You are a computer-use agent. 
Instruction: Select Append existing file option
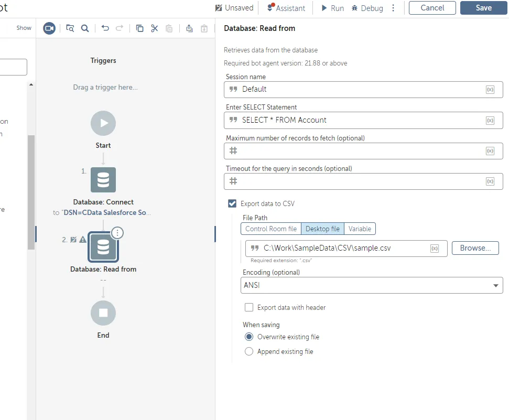coord(249,351)
